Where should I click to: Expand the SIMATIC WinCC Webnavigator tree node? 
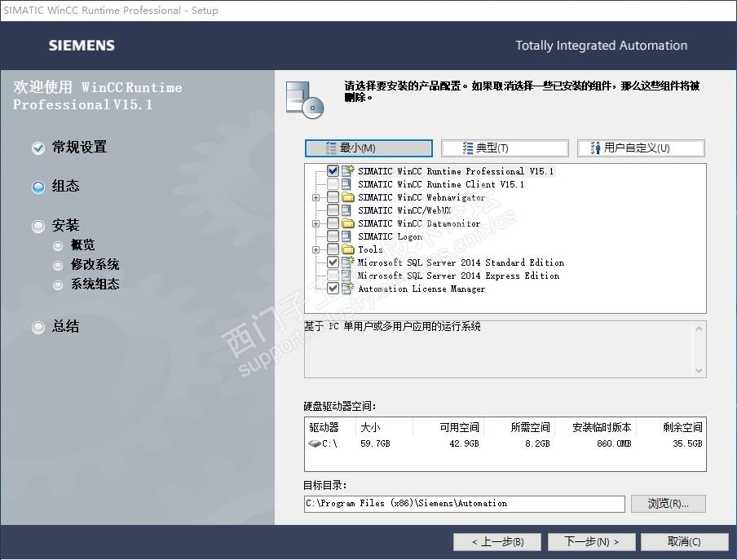point(316,197)
